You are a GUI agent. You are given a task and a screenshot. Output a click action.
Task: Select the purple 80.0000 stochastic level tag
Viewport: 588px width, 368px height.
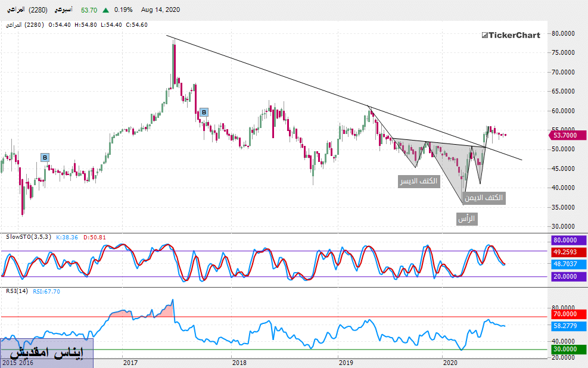coord(564,239)
